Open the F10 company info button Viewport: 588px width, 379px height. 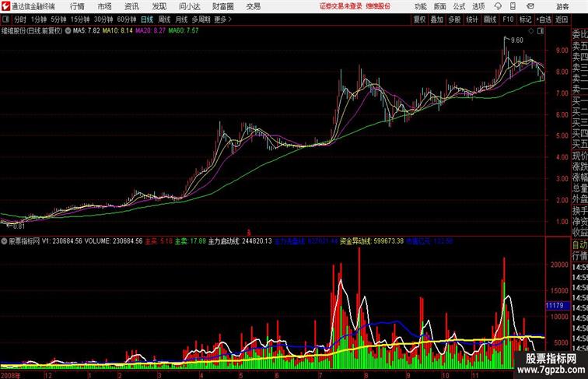[508, 19]
